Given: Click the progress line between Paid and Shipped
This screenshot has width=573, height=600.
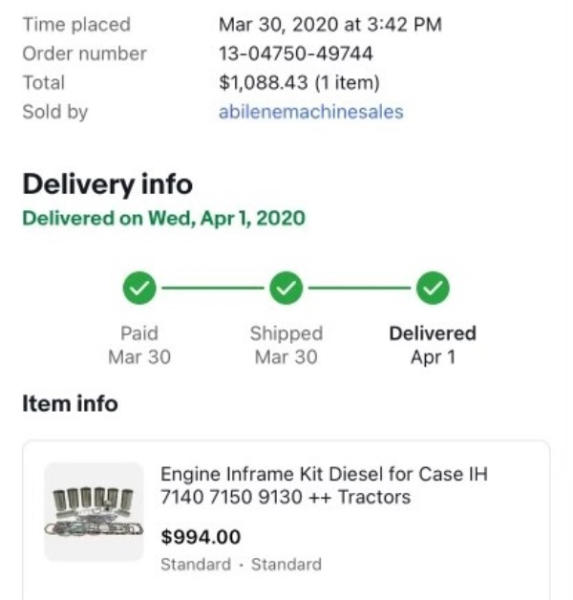Looking at the screenshot, I should pyautogui.click(x=213, y=288).
